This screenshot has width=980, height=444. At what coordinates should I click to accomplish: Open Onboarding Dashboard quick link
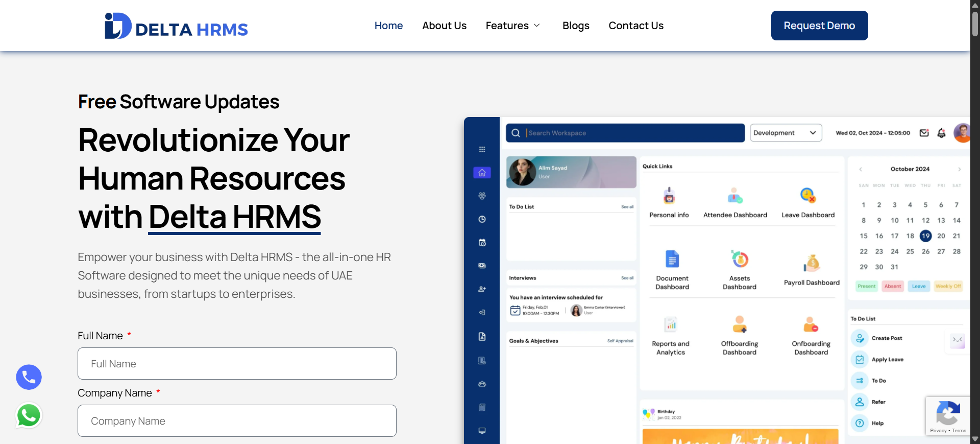pyautogui.click(x=811, y=336)
